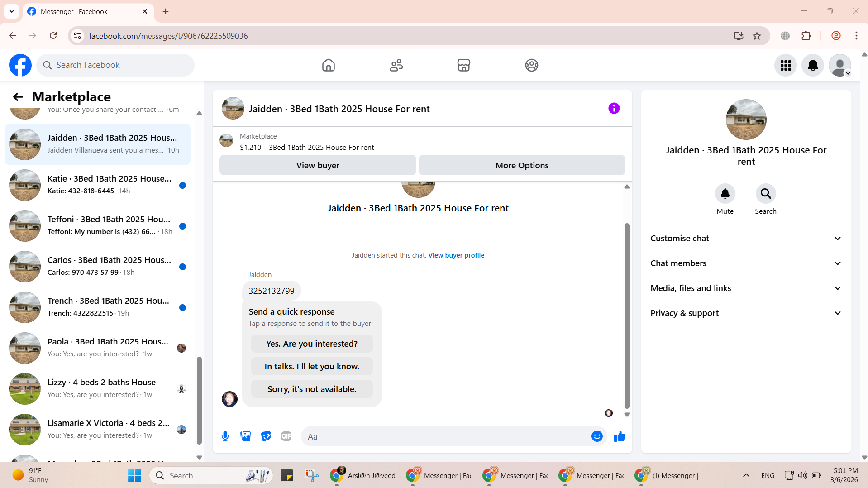
Task: Open the Windows taskbar Search box
Action: [211, 476]
